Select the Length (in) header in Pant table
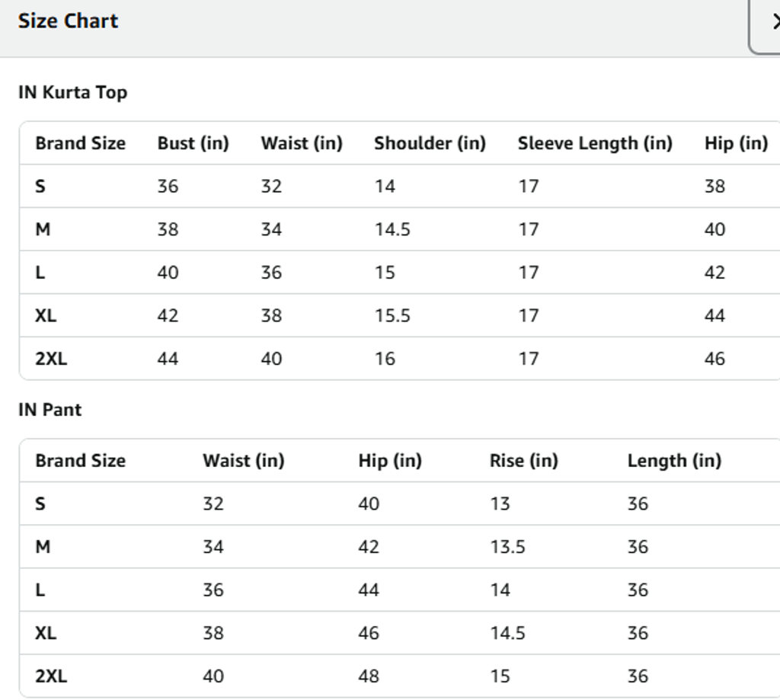The height and width of the screenshot is (700, 780). [x=674, y=461]
